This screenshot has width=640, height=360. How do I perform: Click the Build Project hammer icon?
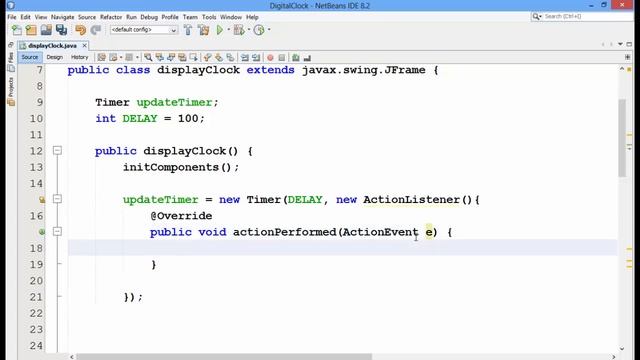[x=188, y=30]
